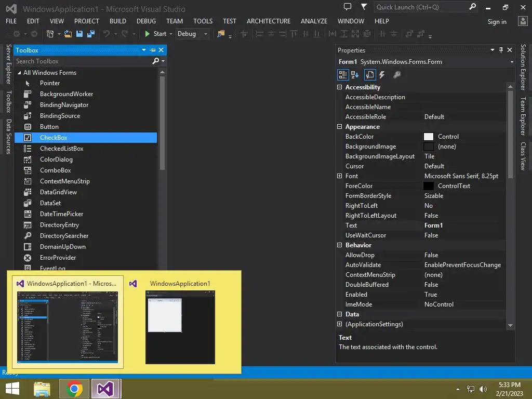Click the Save All toolbar icon
This screenshot has height=399, width=532.
[x=91, y=34]
